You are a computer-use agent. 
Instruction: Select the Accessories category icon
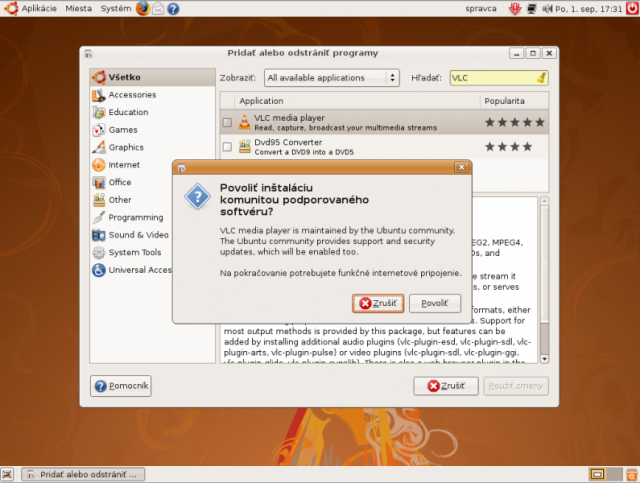98,95
